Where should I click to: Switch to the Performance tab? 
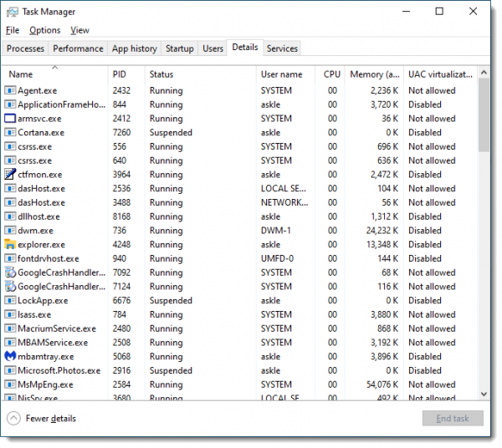point(78,48)
